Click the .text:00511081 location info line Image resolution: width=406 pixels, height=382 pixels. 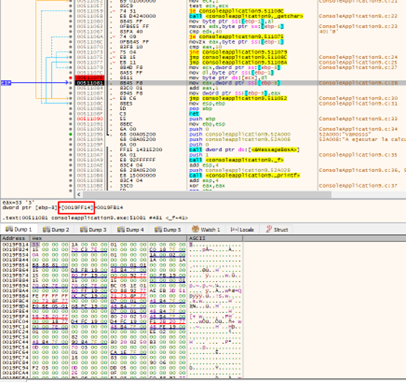(95, 218)
